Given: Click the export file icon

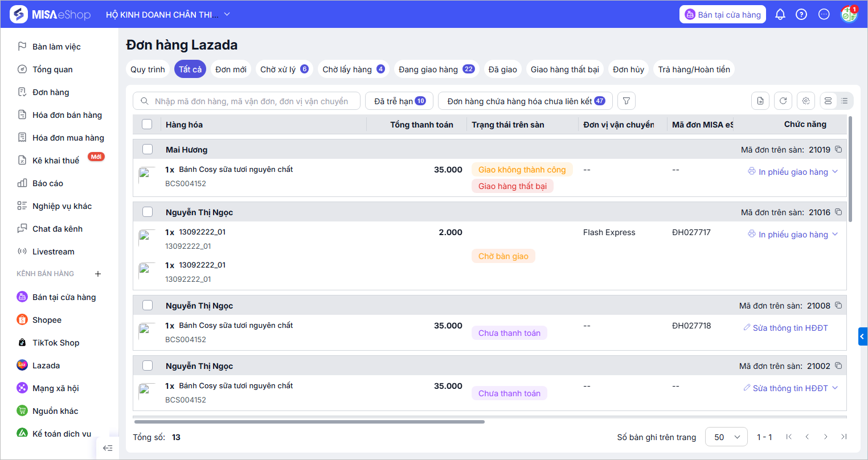Looking at the screenshot, I should 760,101.
